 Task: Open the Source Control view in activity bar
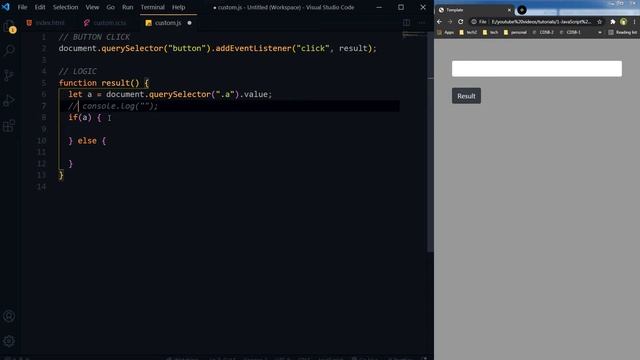click(x=9, y=75)
